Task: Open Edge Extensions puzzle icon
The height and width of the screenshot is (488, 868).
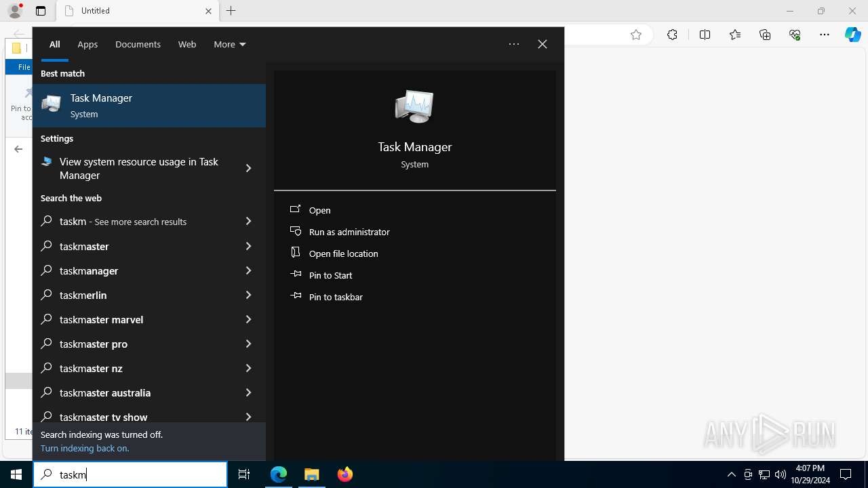Action: pyautogui.click(x=672, y=35)
